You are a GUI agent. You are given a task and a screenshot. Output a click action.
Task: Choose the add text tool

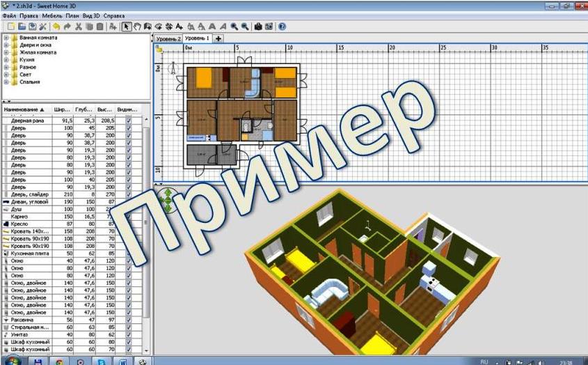tap(180, 26)
